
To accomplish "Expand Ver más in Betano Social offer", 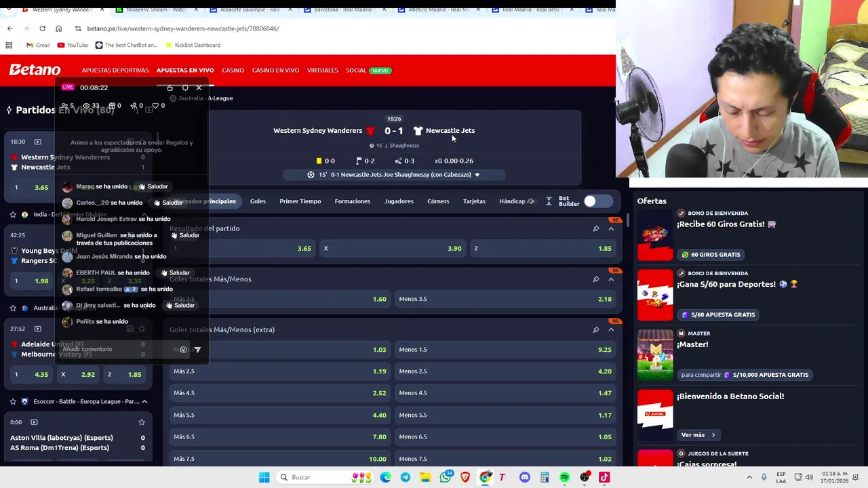I will [x=698, y=434].
